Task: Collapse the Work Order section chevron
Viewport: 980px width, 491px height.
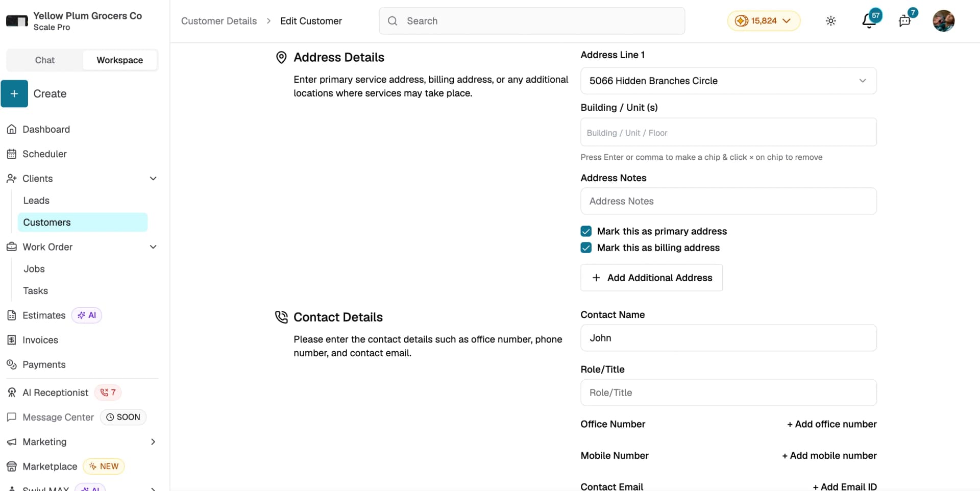Action: (x=153, y=247)
